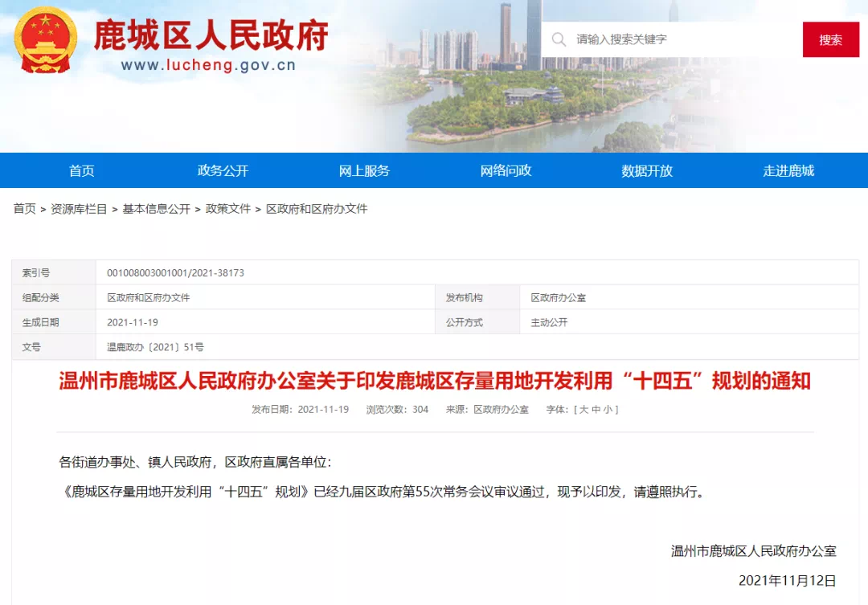Viewport: 868px width, 605px height.
Task: Click the 发布机构 label cell
Action: point(477,298)
